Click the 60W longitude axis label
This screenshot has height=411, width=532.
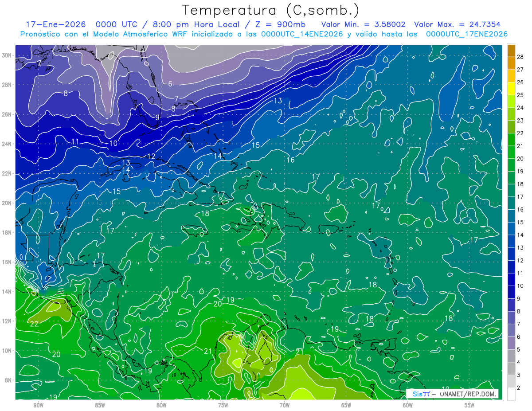tap(408, 405)
